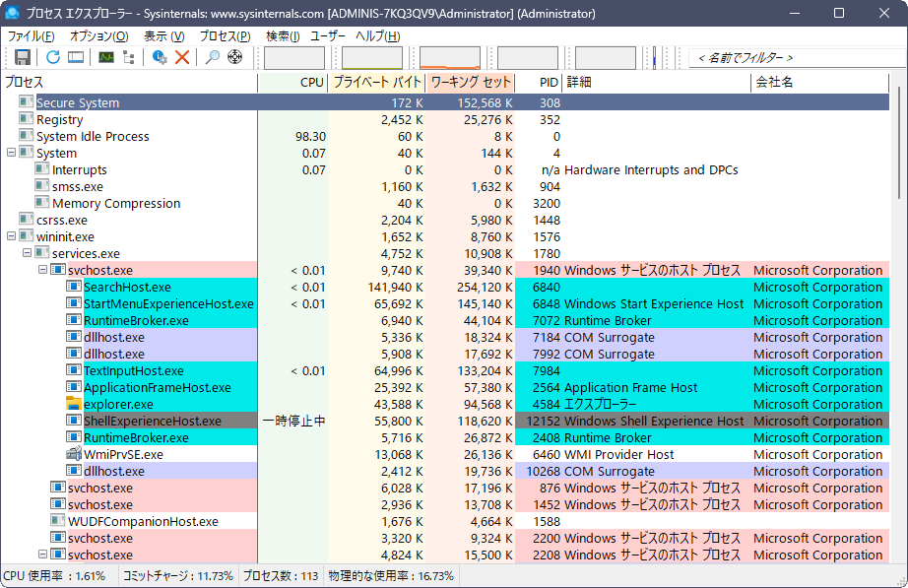Screen dimensions: 908x588
Task: Collapse the System process tree node
Action: click(x=11, y=153)
